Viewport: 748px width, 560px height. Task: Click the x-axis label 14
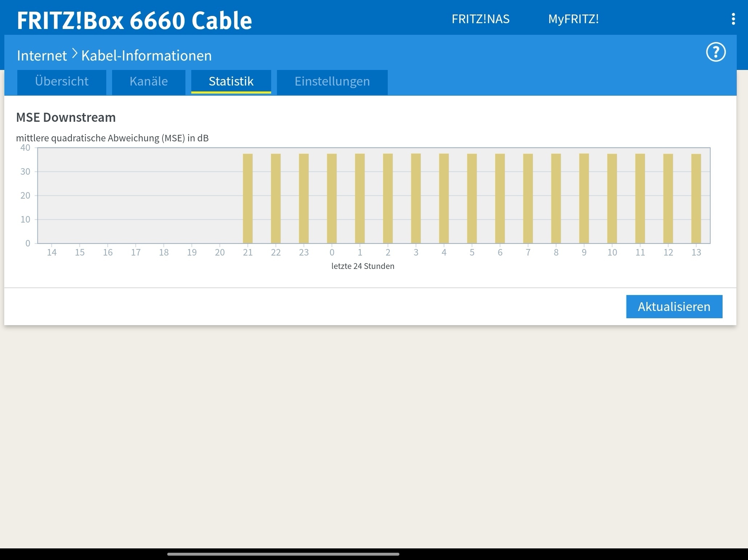(x=52, y=252)
